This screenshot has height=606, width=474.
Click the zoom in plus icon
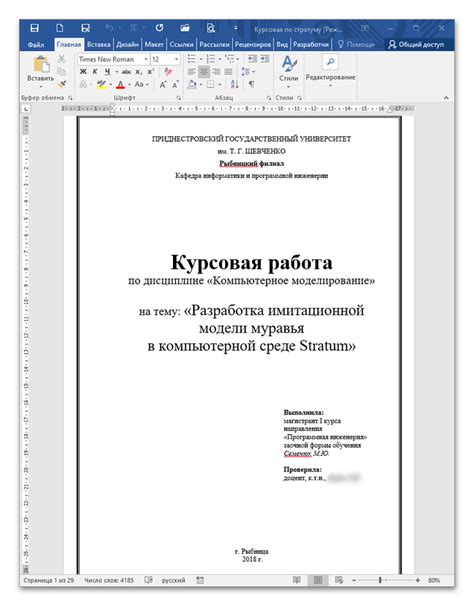[x=418, y=580]
